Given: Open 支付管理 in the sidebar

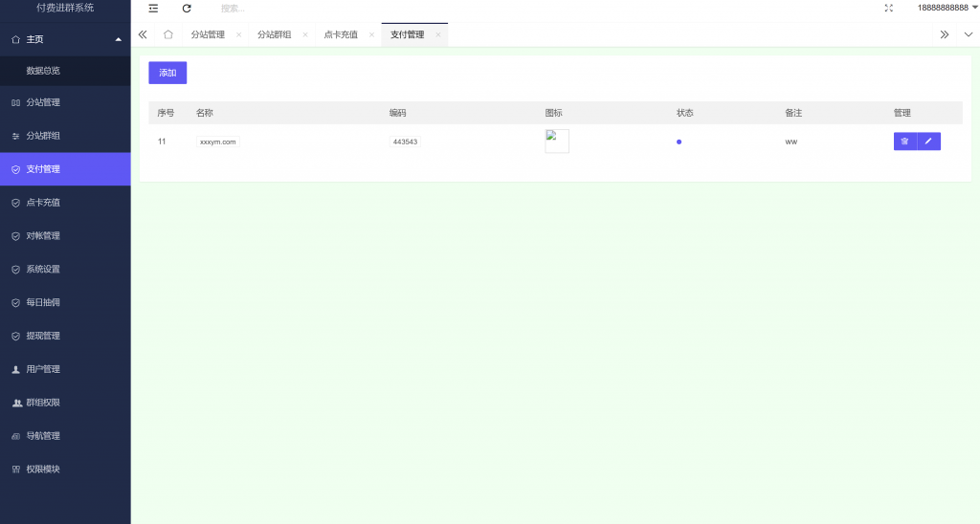Looking at the screenshot, I should [65, 169].
